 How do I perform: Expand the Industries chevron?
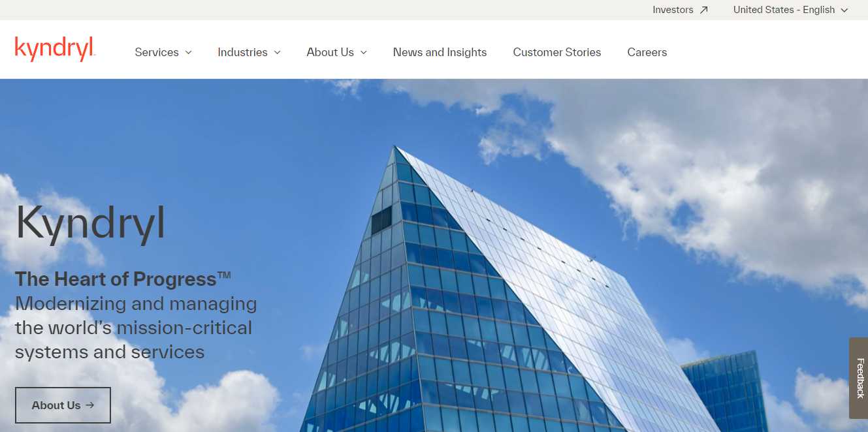277,53
